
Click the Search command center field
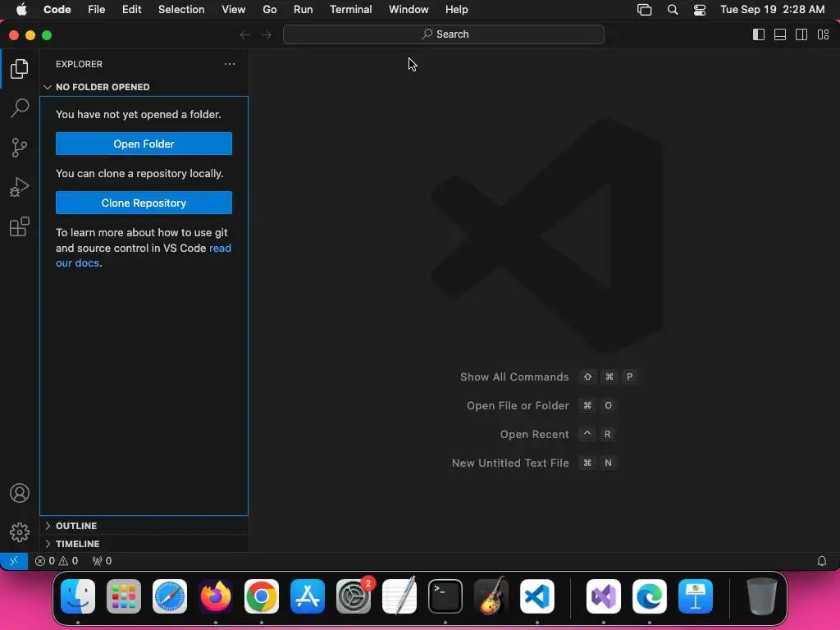[x=444, y=34]
